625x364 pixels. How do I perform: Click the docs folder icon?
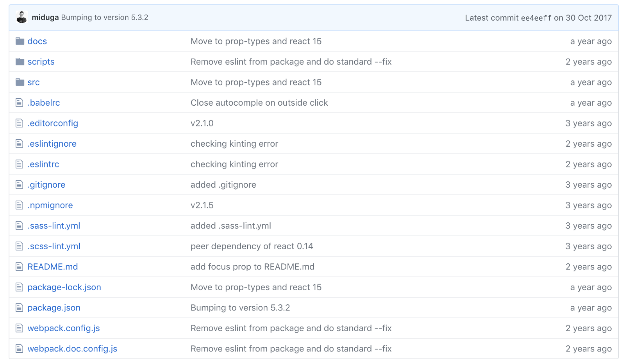[x=20, y=41]
